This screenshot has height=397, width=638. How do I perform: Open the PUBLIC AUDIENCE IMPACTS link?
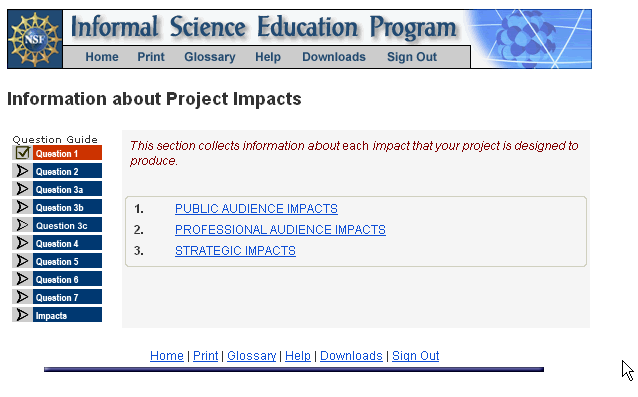pyautogui.click(x=256, y=209)
